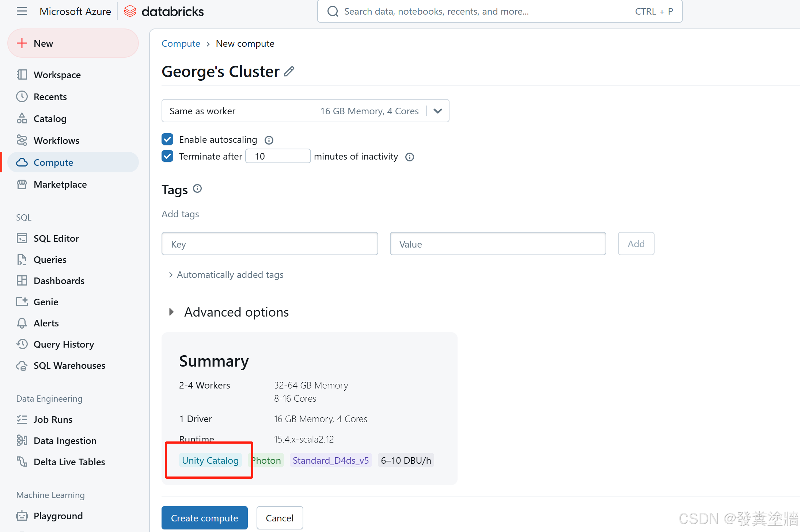Navigate to SQL Editor
800x532 pixels.
(x=56, y=238)
